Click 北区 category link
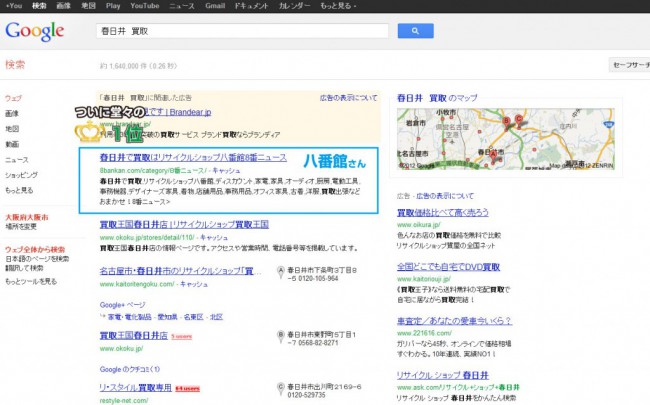650x405 pixels. (x=216, y=317)
